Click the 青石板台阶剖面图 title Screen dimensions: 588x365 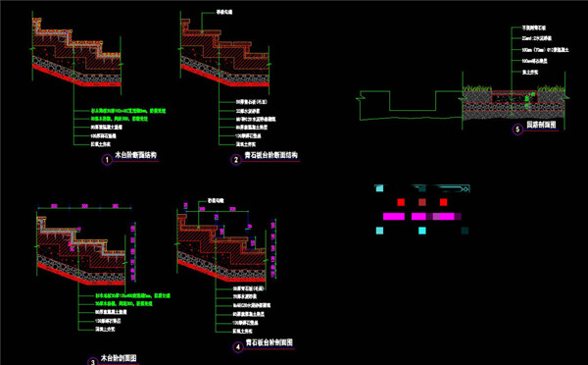(269, 342)
